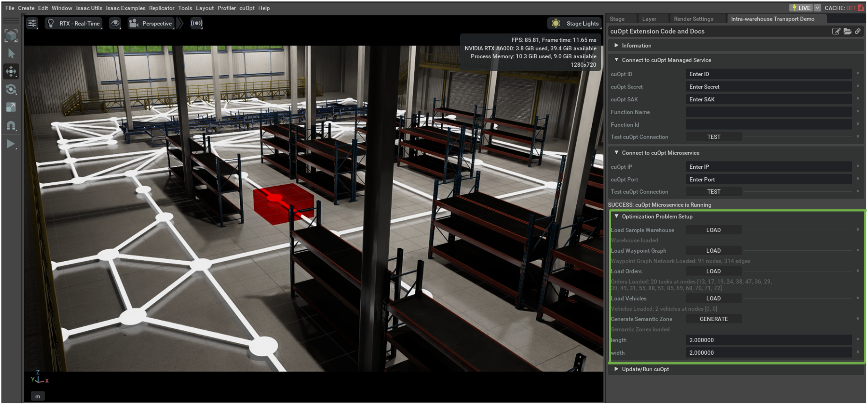
Task: Click the cuOpt ID input field
Action: pyautogui.click(x=769, y=74)
